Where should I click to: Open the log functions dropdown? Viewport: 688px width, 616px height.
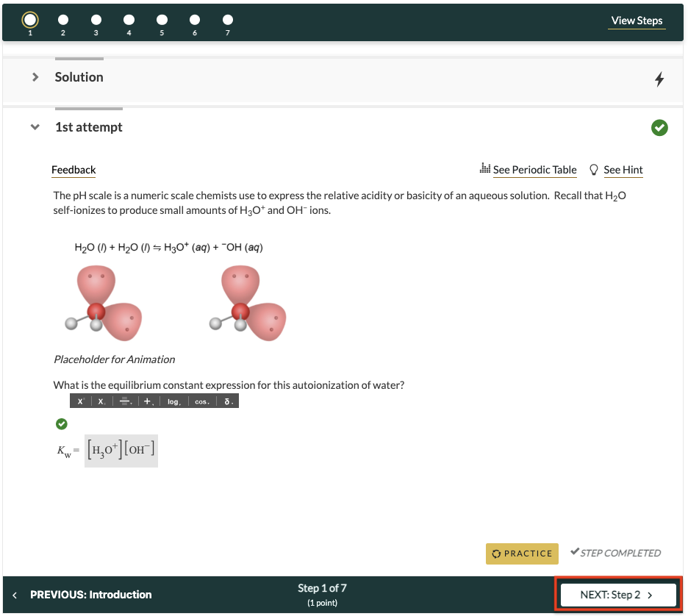coord(173,401)
